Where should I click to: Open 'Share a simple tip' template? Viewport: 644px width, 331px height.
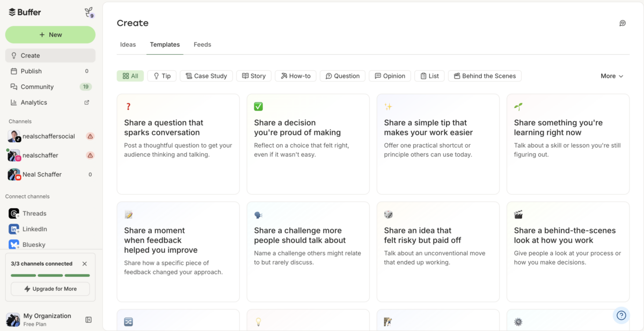click(438, 144)
